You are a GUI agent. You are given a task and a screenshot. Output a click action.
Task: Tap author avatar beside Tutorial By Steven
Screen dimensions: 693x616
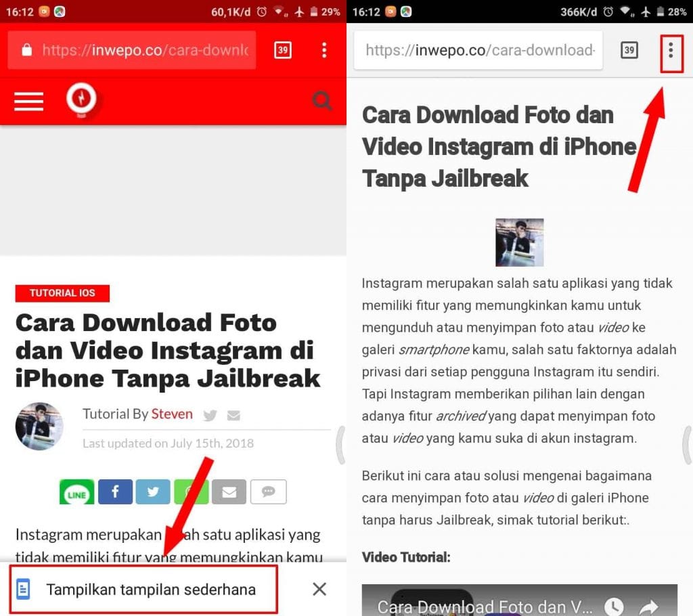(x=39, y=426)
